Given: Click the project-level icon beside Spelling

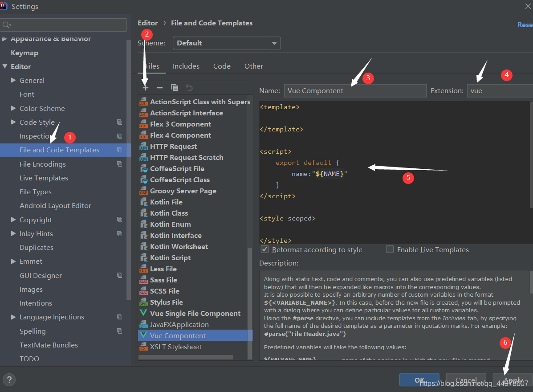Looking at the screenshot, I should pos(120,331).
